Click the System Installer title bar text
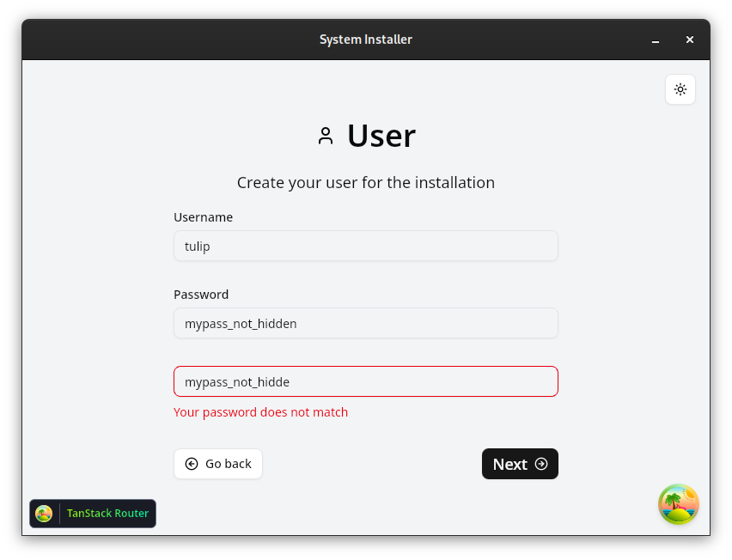 pyautogui.click(x=366, y=40)
